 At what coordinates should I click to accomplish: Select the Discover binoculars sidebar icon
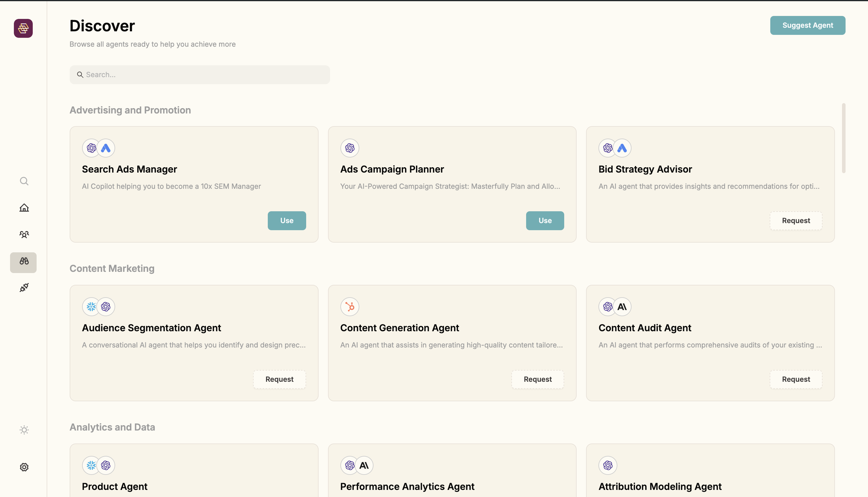(x=23, y=262)
